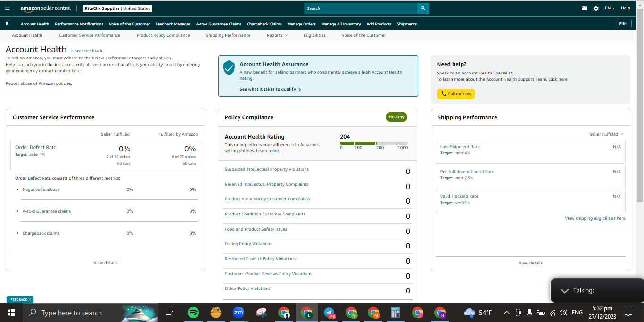Open the Windows Start menu

tap(11, 313)
